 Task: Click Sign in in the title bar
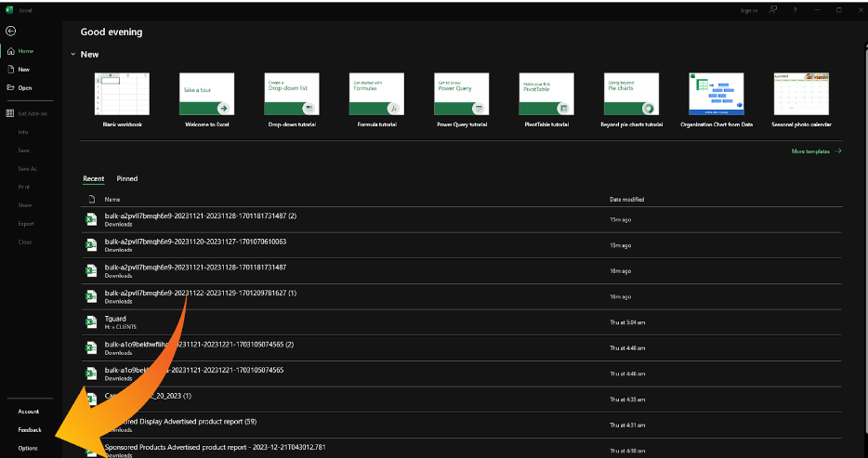pyautogui.click(x=748, y=10)
